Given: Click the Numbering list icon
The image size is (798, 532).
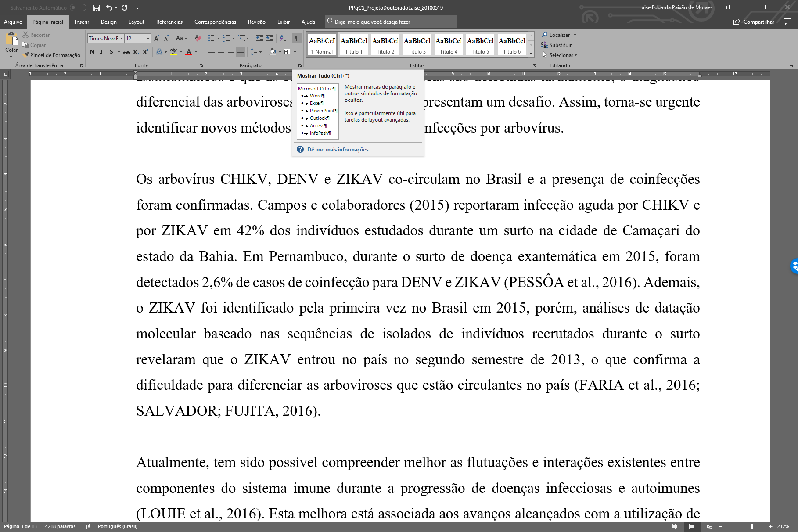Looking at the screenshot, I should pos(226,38).
